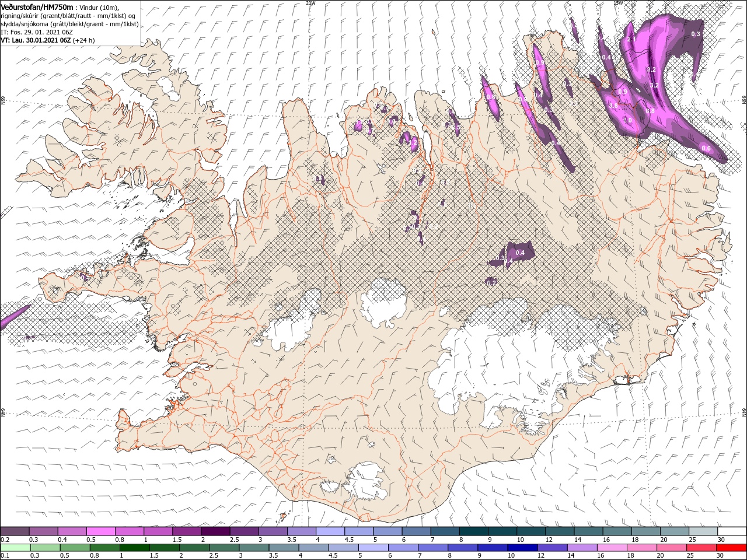
Task: Pick the pale lavender 4 swatch in upper legend
Action: 330,531
